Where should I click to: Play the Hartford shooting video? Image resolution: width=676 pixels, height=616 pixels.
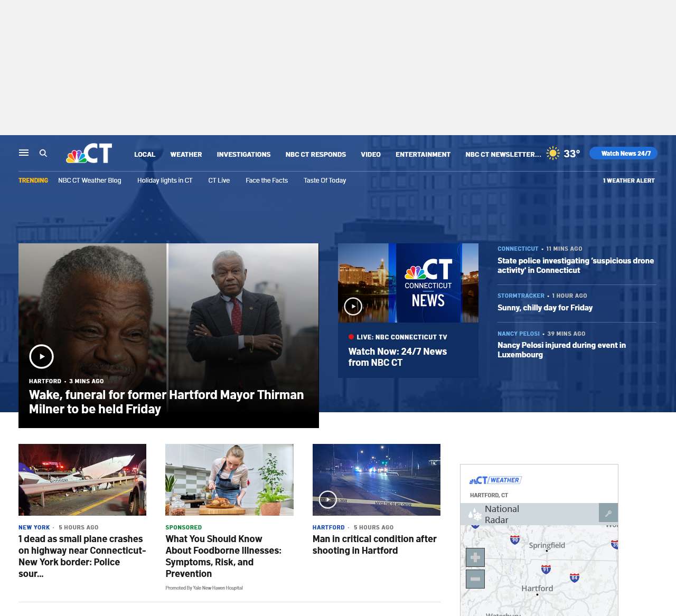327,499
